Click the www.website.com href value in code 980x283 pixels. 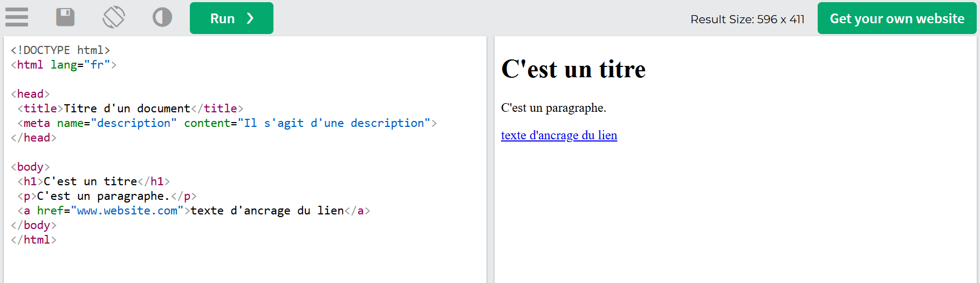click(x=127, y=211)
